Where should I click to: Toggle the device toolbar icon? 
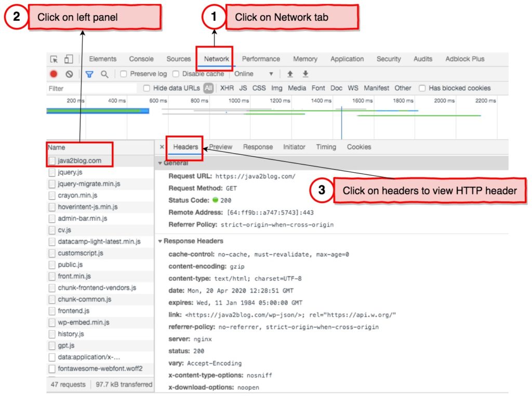pos(68,59)
